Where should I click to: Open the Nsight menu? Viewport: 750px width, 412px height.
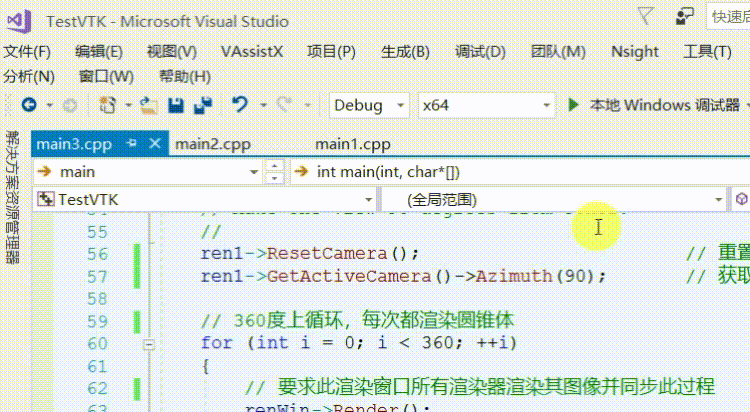[635, 52]
